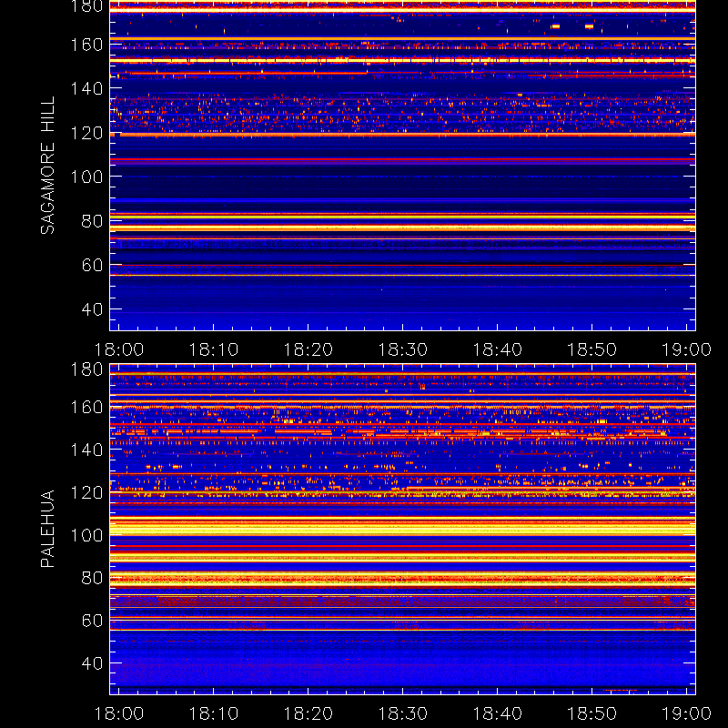Click 18:40 under the Sagamore Hill plot
This screenshot has height=728, width=728.
(x=497, y=349)
